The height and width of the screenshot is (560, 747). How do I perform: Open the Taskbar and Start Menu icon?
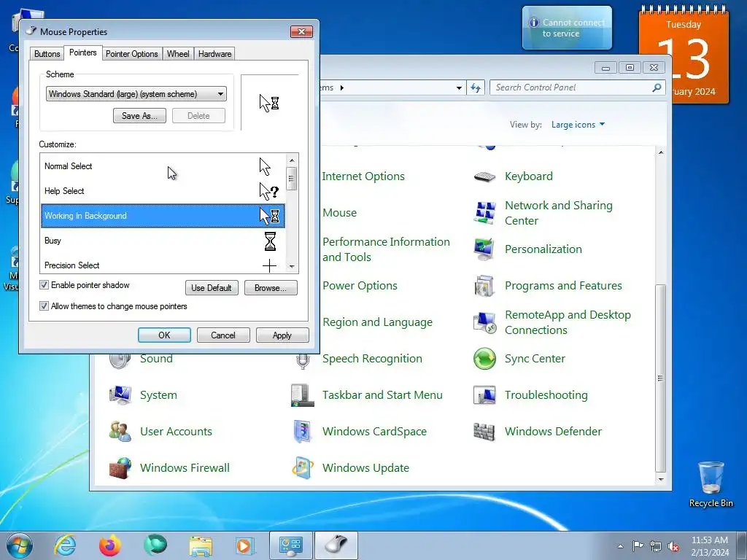point(303,394)
